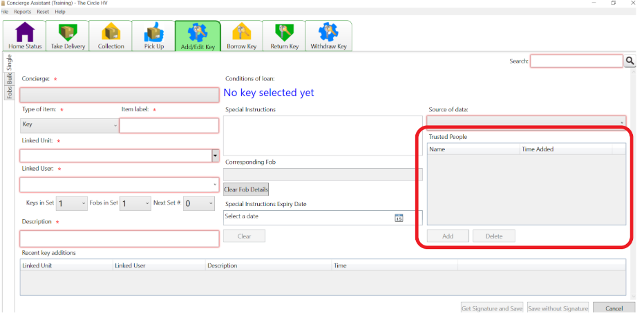Viewport: 644px width, 327px height.
Task: Expand the Type of item dropdown
Action: pos(69,125)
